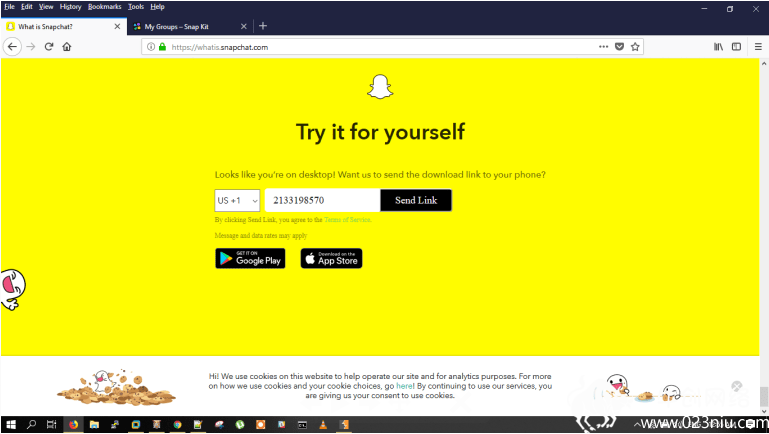Go back with the browser Back arrow
Screen dimensions: 769x434
[x=12, y=47]
